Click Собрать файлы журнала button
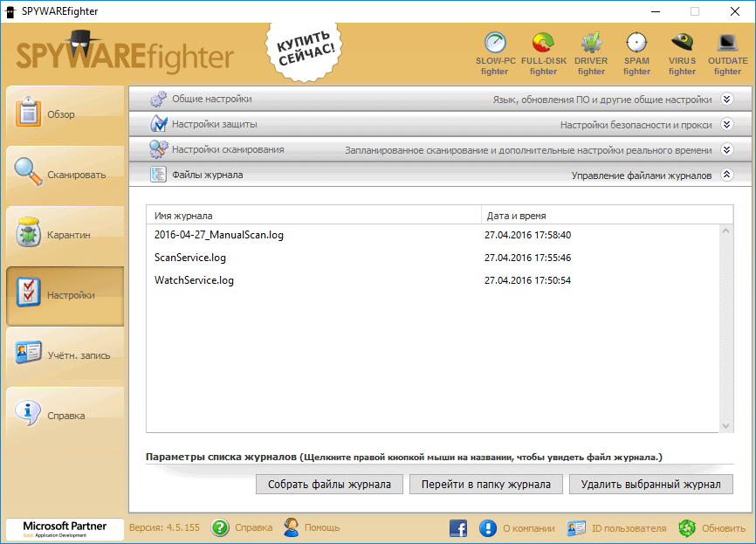The image size is (756, 544). 329,485
